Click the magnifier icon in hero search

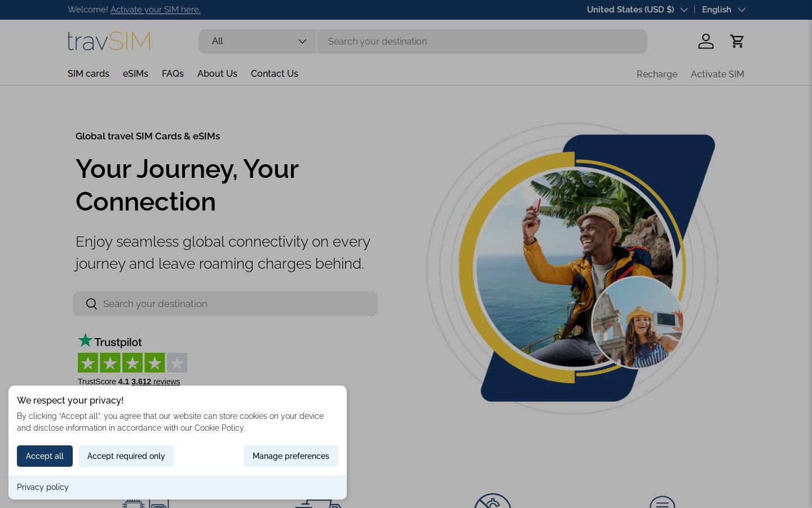pos(91,304)
